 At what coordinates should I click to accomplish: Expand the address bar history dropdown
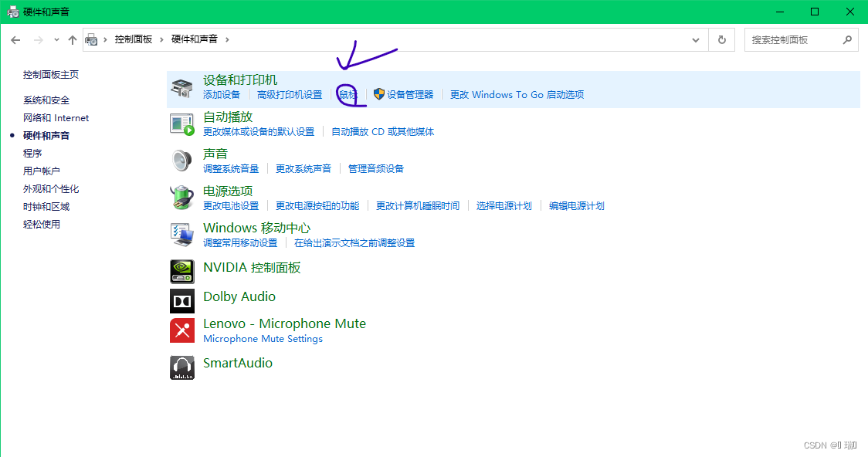696,40
